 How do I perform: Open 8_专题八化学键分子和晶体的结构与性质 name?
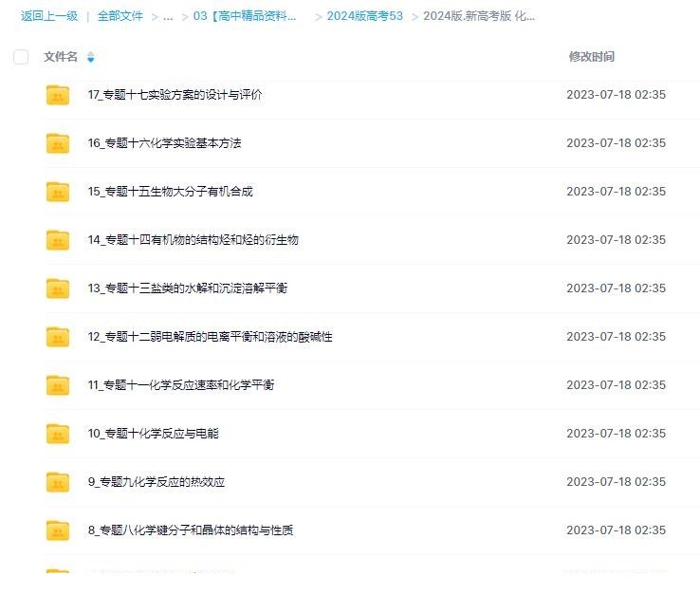191,530
